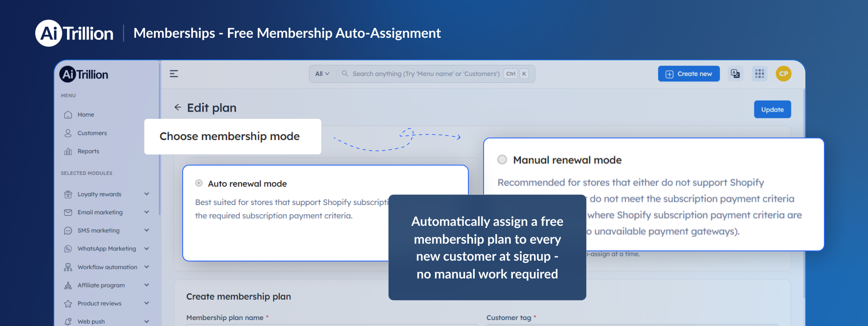Click the Create membership plan heading

[238, 297]
